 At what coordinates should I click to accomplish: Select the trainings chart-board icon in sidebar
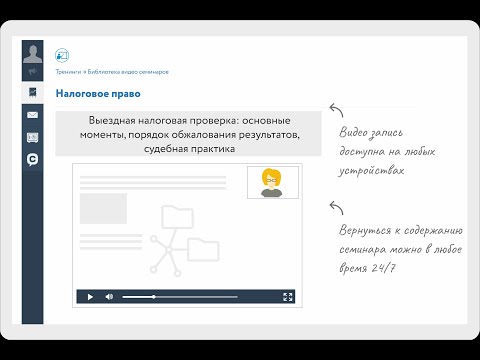point(33,92)
